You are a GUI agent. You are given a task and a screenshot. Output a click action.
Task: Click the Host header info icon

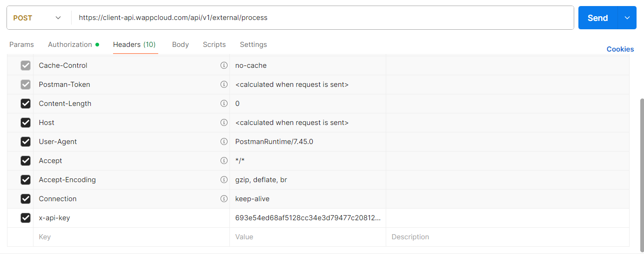224,123
